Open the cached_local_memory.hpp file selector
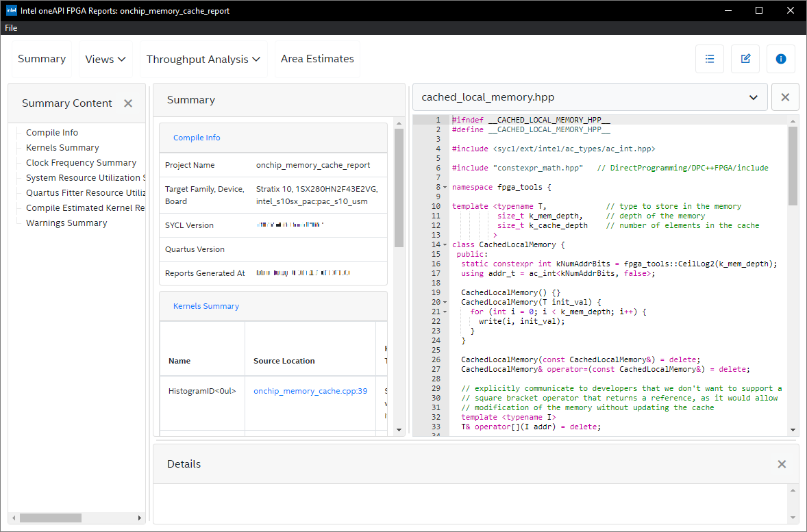The image size is (807, 532). pyautogui.click(x=589, y=97)
